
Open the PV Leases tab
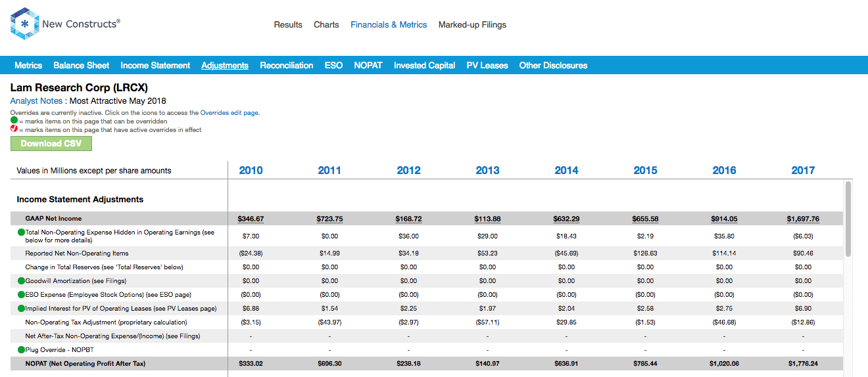pos(487,65)
